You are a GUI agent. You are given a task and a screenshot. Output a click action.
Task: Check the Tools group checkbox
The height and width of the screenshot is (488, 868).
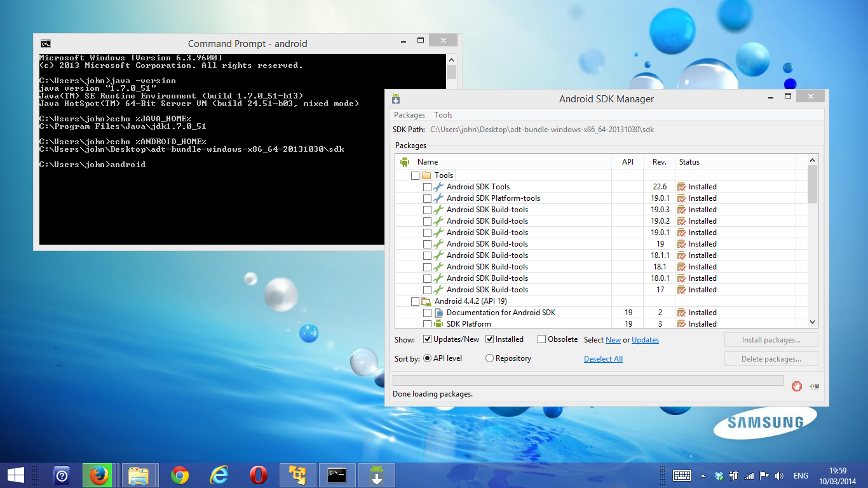tap(415, 175)
